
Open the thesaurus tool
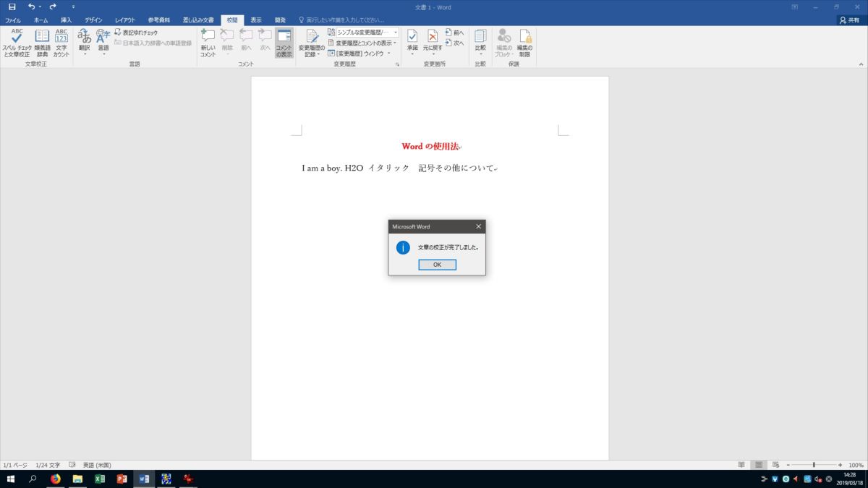pyautogui.click(x=42, y=43)
